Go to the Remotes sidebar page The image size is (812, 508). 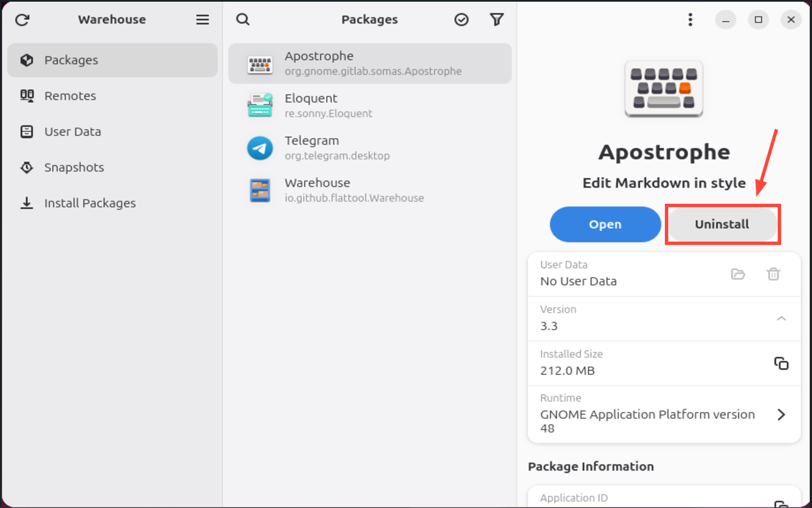(x=70, y=96)
